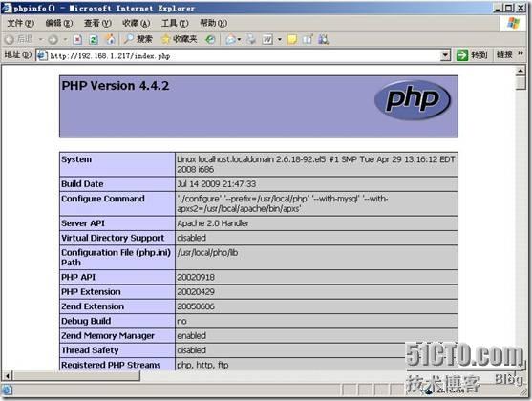
Task: Click the '20020918' value
Action: tap(196, 277)
